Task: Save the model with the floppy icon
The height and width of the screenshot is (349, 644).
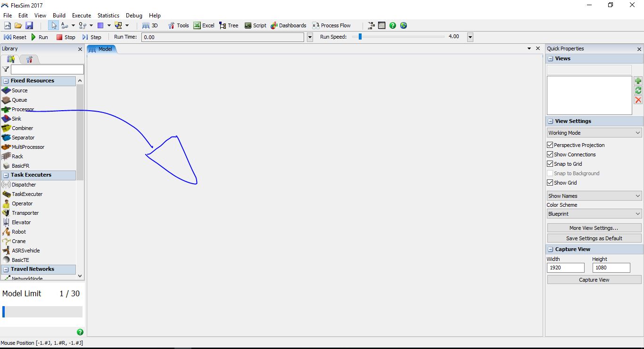Action: click(x=29, y=25)
